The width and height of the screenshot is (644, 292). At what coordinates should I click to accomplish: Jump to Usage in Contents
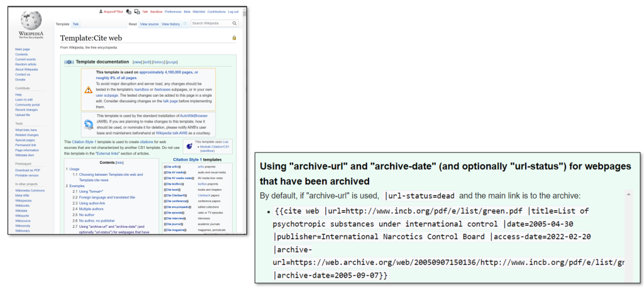pyautogui.click(x=73, y=169)
